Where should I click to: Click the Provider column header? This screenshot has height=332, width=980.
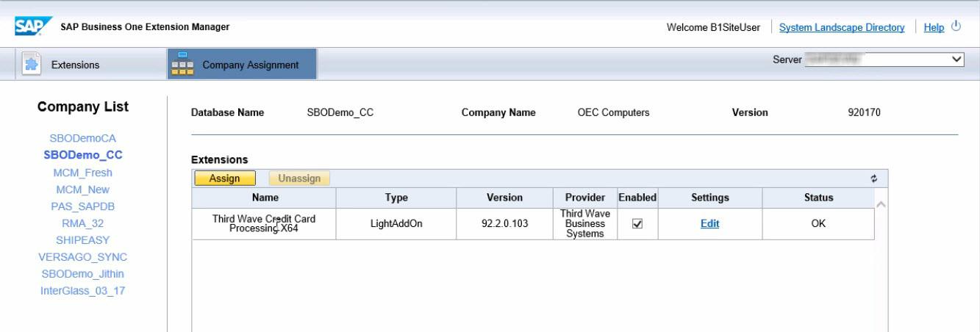pos(584,198)
